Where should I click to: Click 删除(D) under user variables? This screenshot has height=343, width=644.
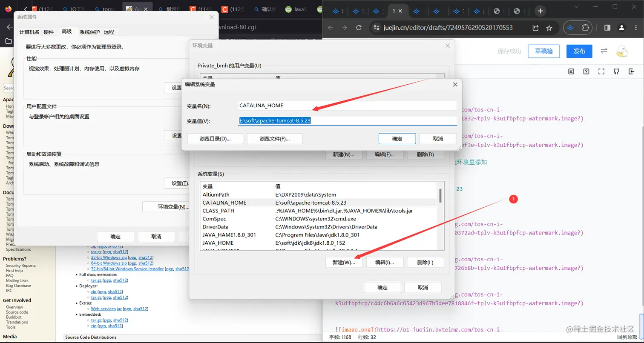pos(425,154)
